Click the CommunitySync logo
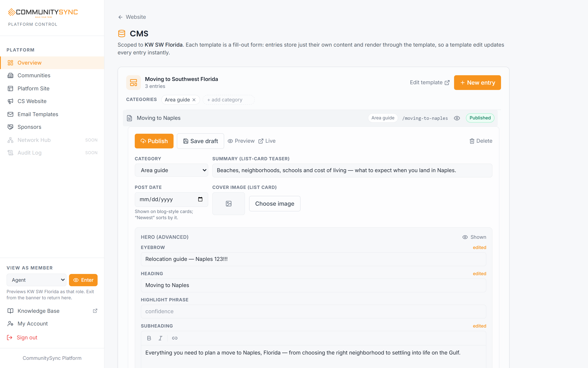 click(x=43, y=13)
